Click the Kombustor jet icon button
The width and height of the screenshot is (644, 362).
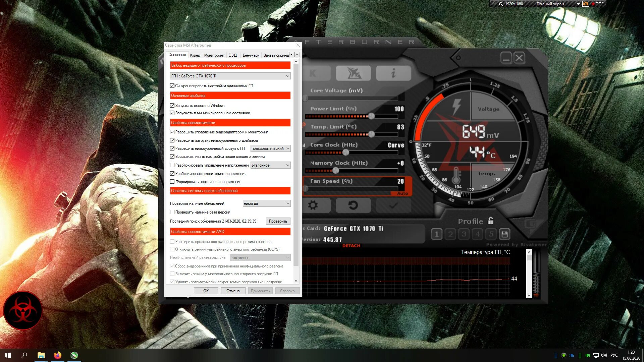click(353, 73)
